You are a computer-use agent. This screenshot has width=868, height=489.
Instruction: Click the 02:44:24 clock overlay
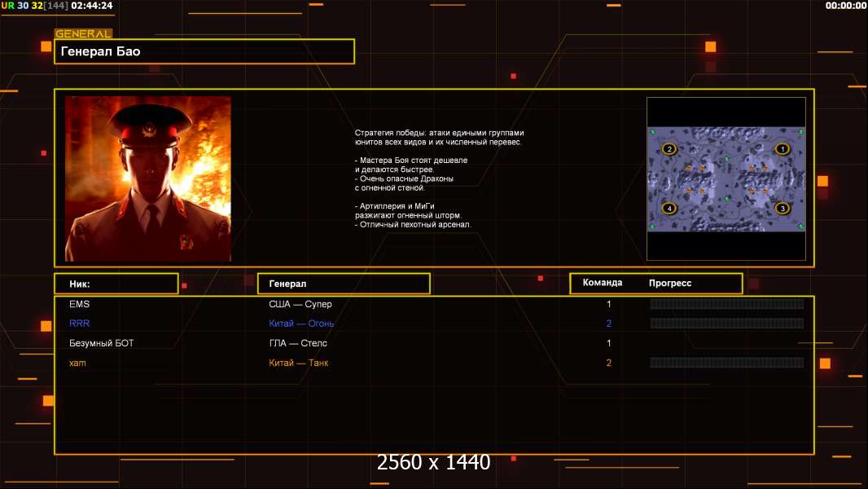coord(92,6)
